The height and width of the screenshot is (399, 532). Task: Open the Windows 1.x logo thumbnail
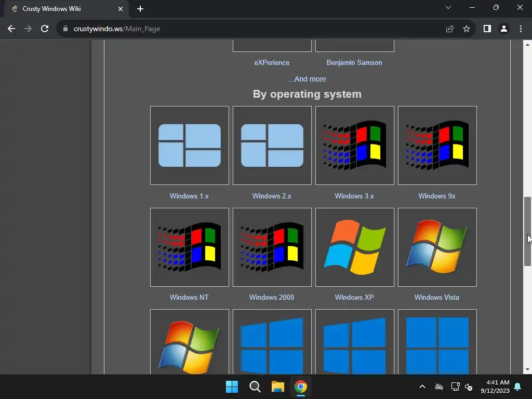(190, 145)
